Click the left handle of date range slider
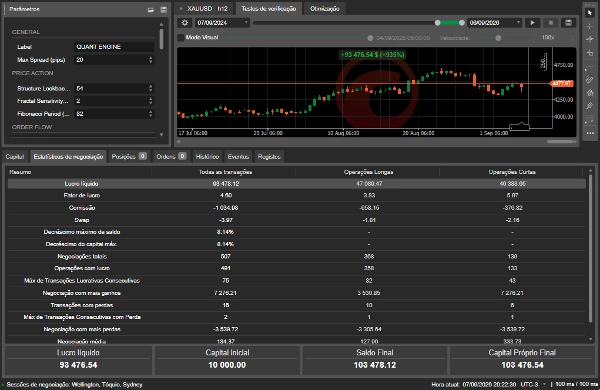 (x=437, y=23)
